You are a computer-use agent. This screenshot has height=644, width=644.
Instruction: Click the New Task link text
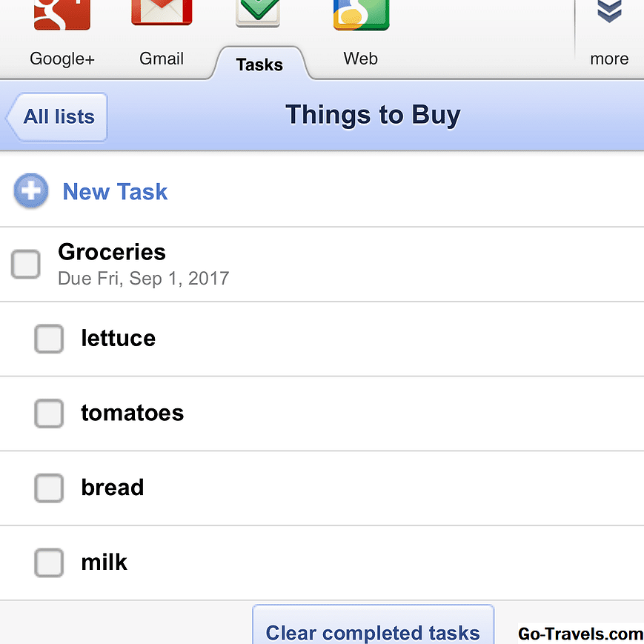tap(115, 191)
